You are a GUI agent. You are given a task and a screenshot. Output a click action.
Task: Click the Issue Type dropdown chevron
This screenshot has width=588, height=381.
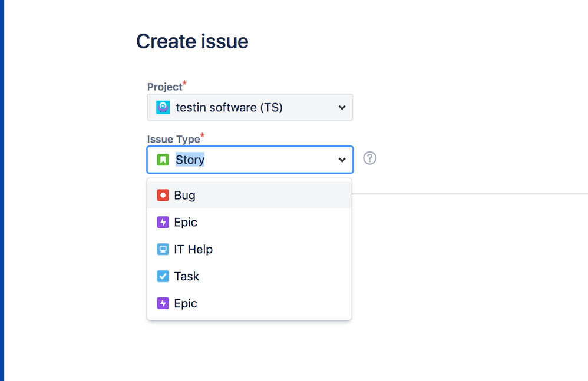341,159
